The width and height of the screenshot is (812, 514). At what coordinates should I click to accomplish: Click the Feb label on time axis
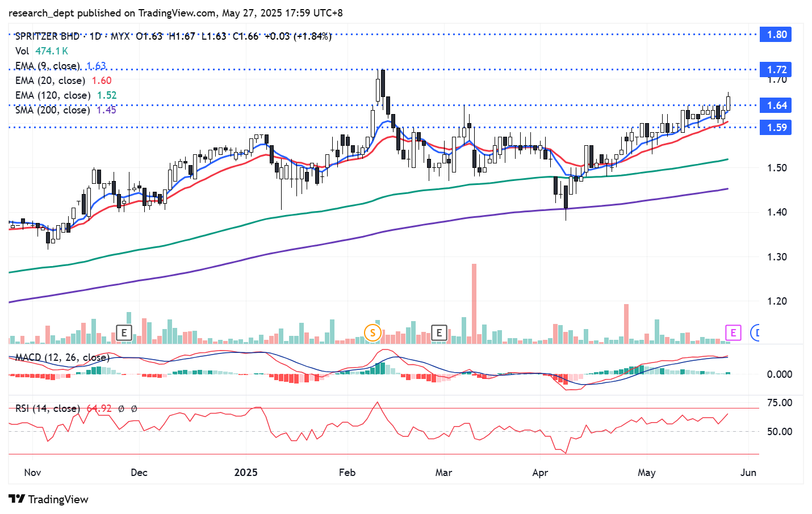[347, 473]
